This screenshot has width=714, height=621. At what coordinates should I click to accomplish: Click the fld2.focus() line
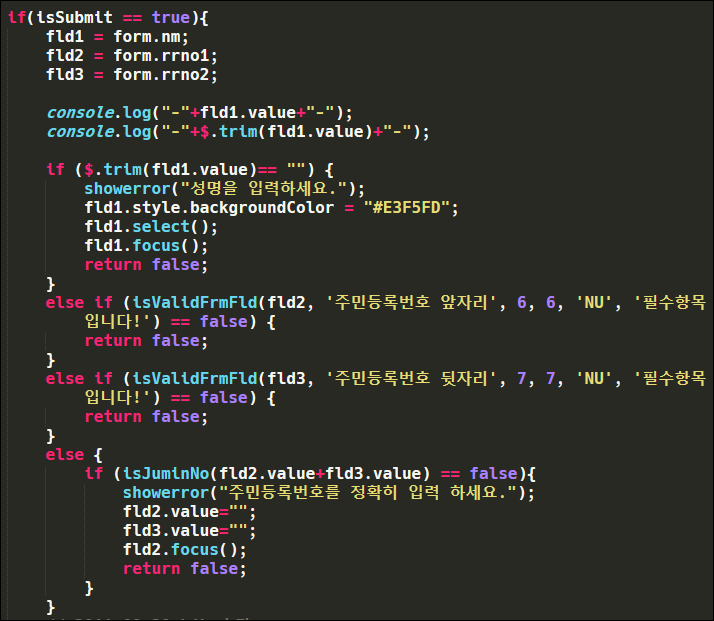[x=184, y=550]
